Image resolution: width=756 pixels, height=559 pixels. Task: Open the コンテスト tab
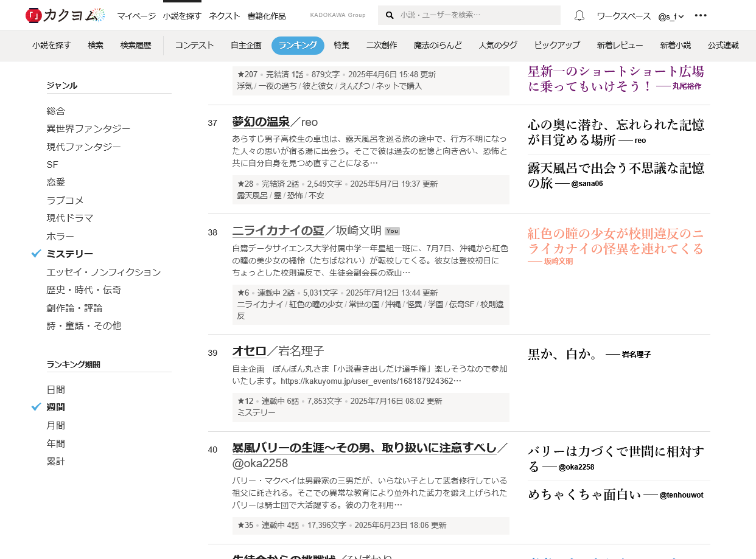pyautogui.click(x=194, y=45)
